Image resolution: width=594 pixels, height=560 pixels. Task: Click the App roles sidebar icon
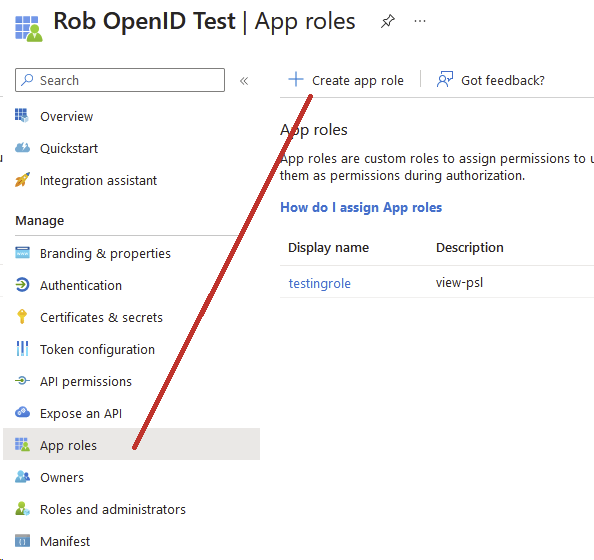(x=22, y=444)
